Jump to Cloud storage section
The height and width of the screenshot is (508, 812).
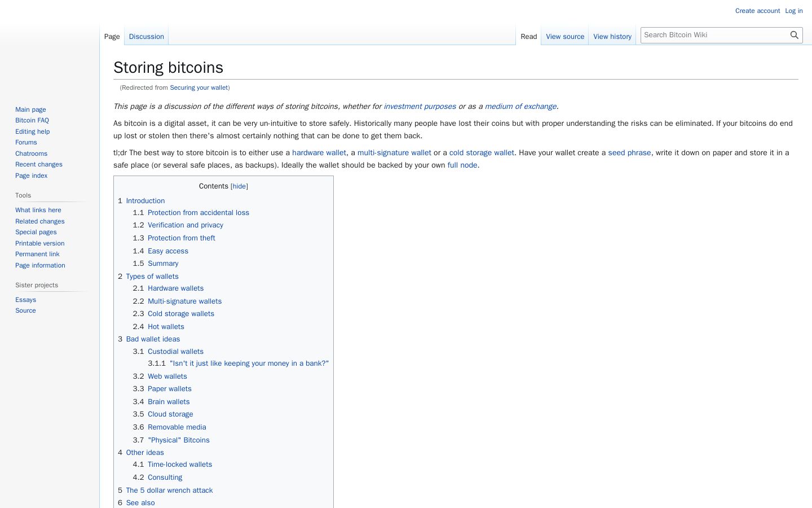170,414
